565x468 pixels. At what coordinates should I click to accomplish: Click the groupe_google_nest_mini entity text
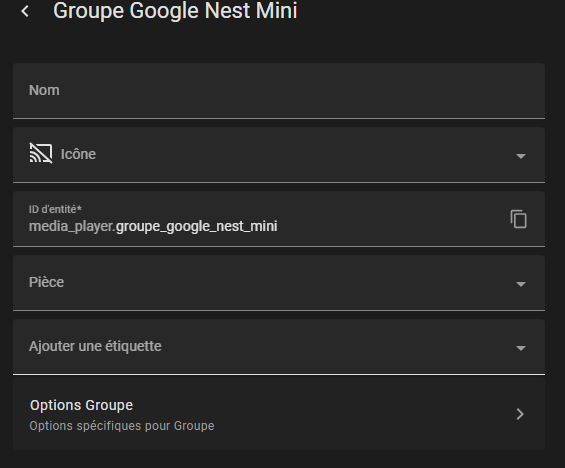click(x=197, y=227)
